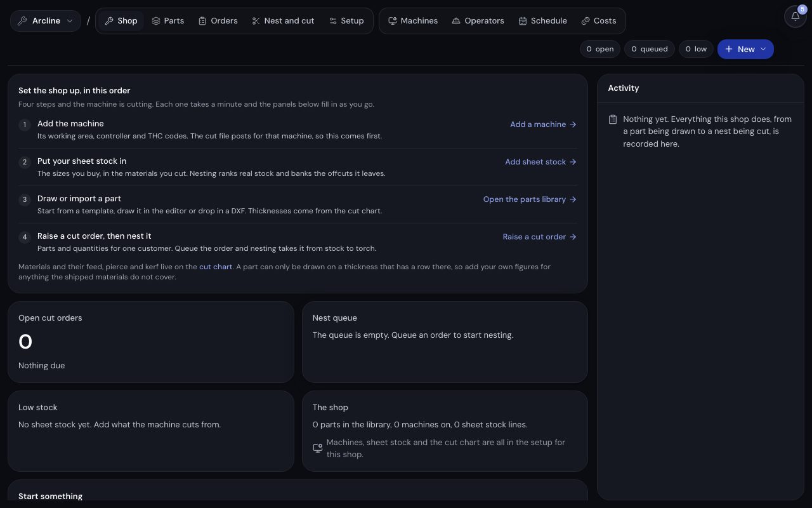Open the cut chart inline link
The width and height of the screenshot is (812, 508).
[x=216, y=267]
